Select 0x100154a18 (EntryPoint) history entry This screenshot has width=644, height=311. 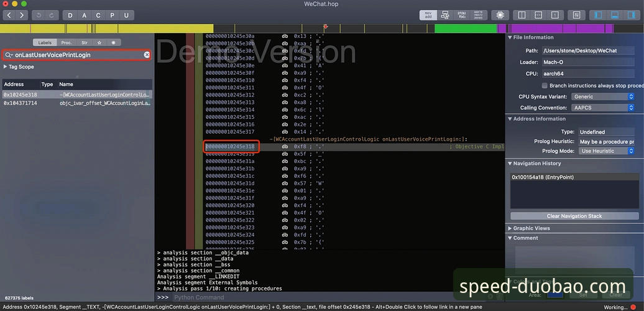coord(574,177)
